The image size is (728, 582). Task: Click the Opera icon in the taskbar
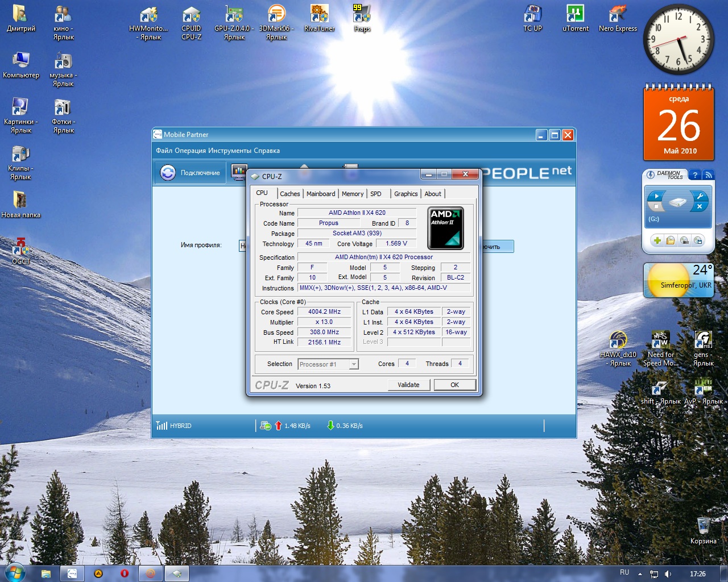pos(124,573)
